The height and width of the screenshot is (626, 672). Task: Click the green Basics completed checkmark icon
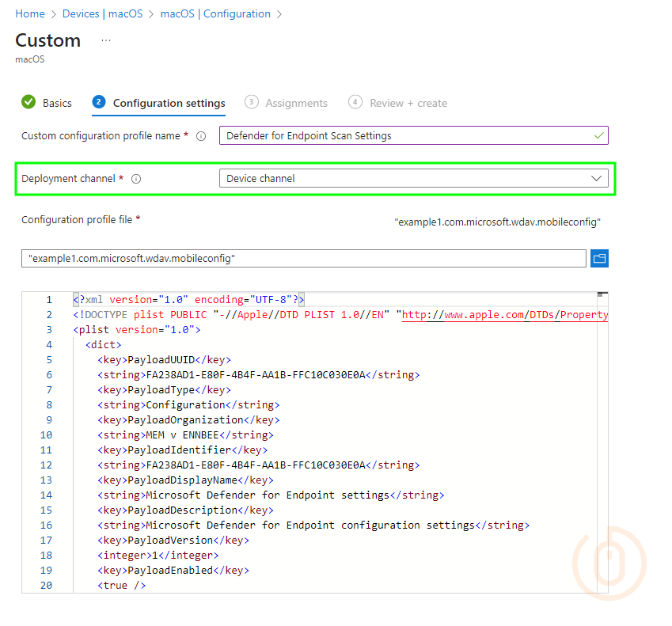coord(28,102)
